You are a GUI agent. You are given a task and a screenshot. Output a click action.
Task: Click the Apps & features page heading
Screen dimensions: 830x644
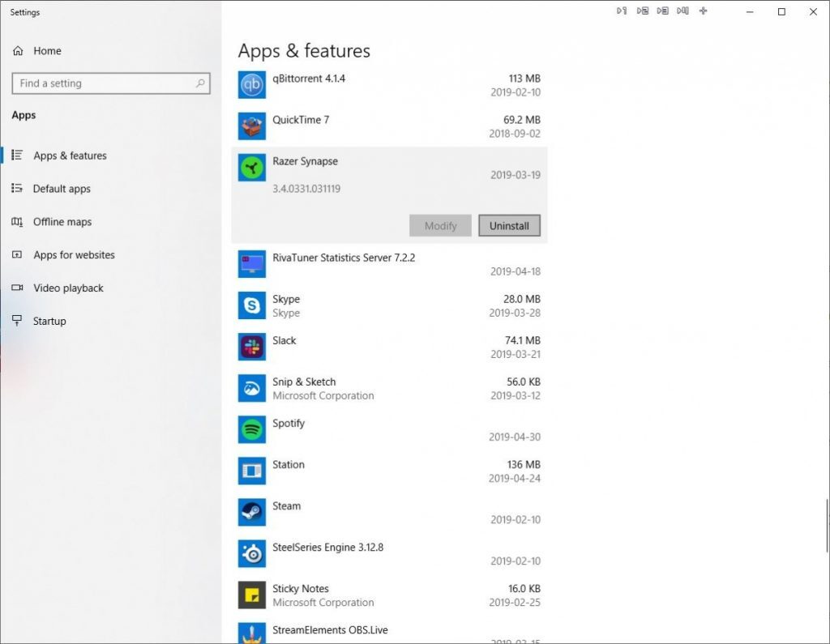tap(304, 51)
